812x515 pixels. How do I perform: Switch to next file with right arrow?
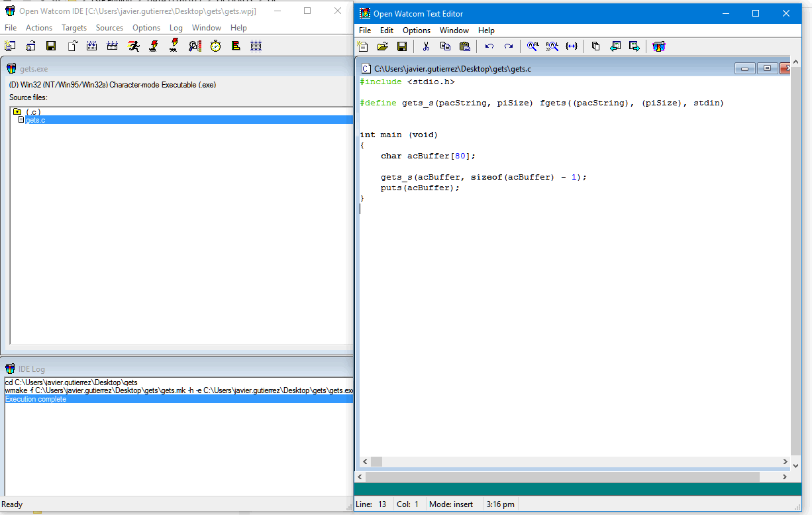pos(634,46)
